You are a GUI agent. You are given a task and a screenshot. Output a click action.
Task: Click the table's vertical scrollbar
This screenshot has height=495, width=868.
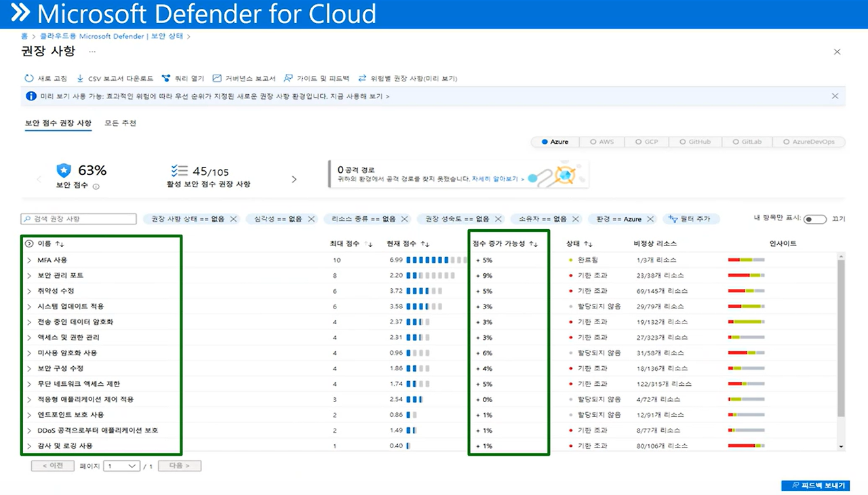click(x=842, y=339)
